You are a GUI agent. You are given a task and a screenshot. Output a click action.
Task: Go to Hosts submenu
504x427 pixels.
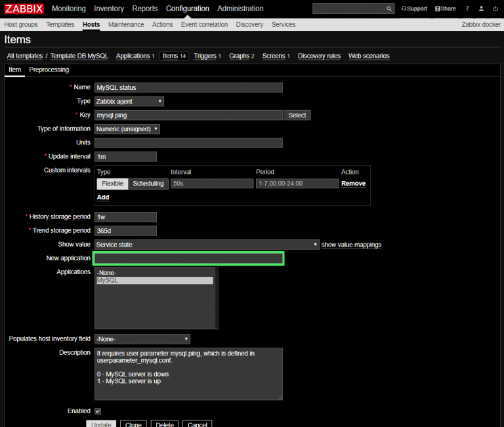pyautogui.click(x=91, y=25)
